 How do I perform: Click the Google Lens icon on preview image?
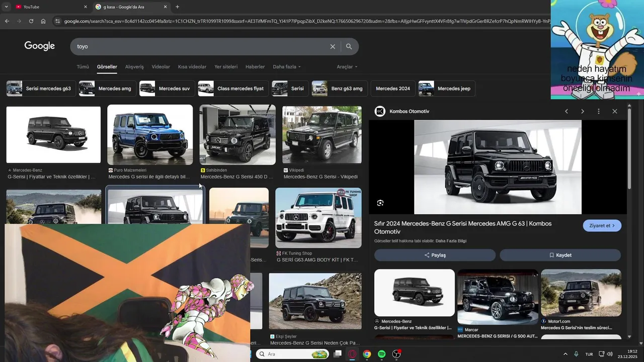click(x=380, y=203)
